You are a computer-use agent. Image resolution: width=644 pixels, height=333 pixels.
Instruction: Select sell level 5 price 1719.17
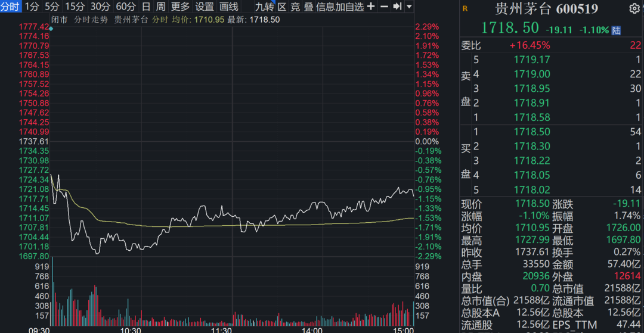(532, 60)
